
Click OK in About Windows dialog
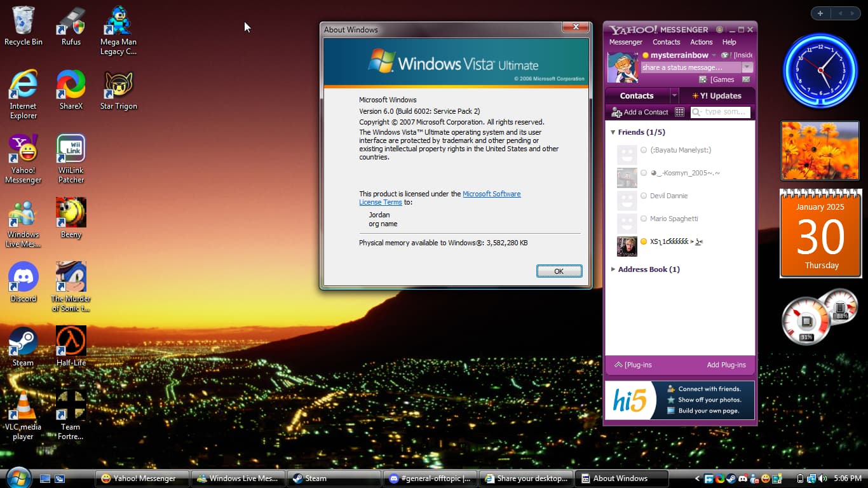point(559,271)
